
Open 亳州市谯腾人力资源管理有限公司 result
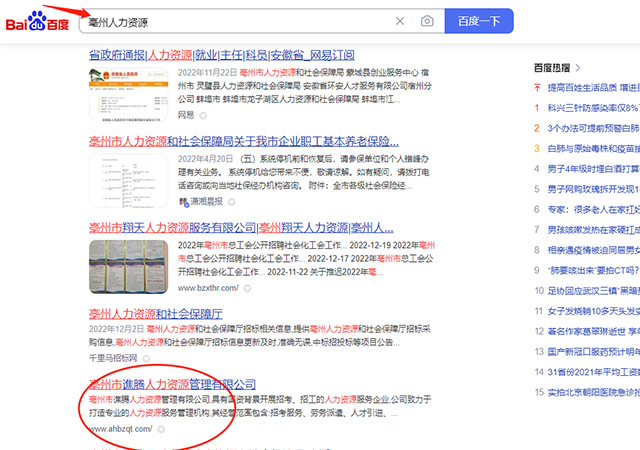click(x=172, y=412)
